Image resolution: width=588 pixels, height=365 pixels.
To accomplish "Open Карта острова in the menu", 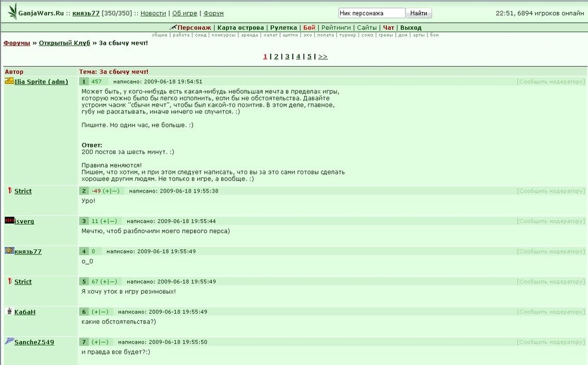I will click(240, 28).
